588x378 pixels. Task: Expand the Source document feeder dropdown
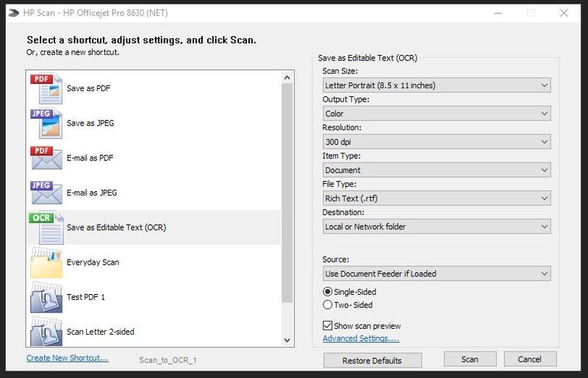tap(437, 274)
